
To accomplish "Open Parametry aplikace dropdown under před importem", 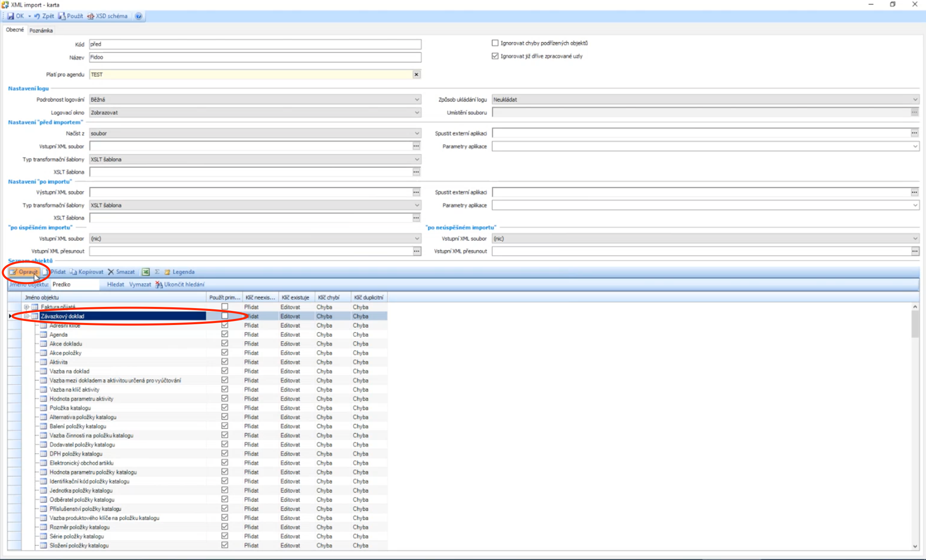I will click(915, 147).
